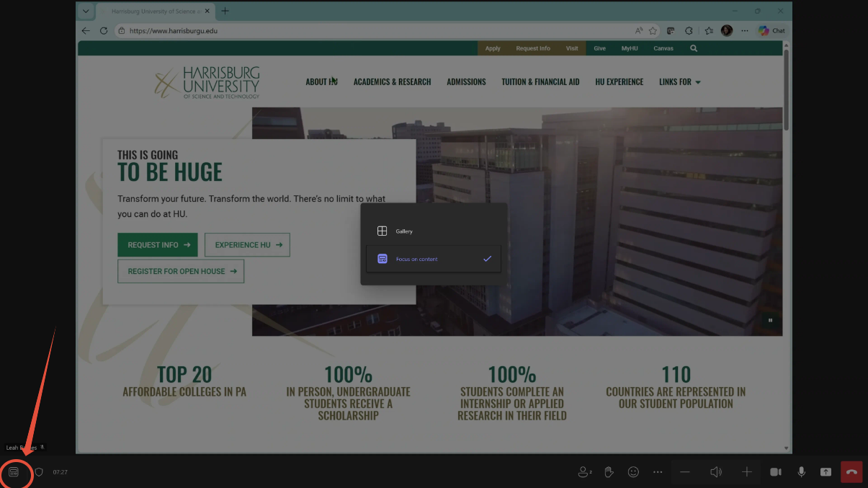
Task: Toggle the camera video icon
Action: (x=776, y=471)
